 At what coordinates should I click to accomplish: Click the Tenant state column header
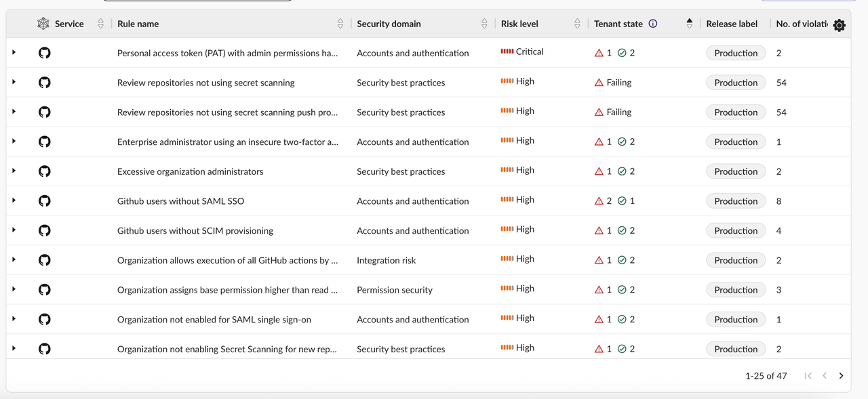coord(618,24)
